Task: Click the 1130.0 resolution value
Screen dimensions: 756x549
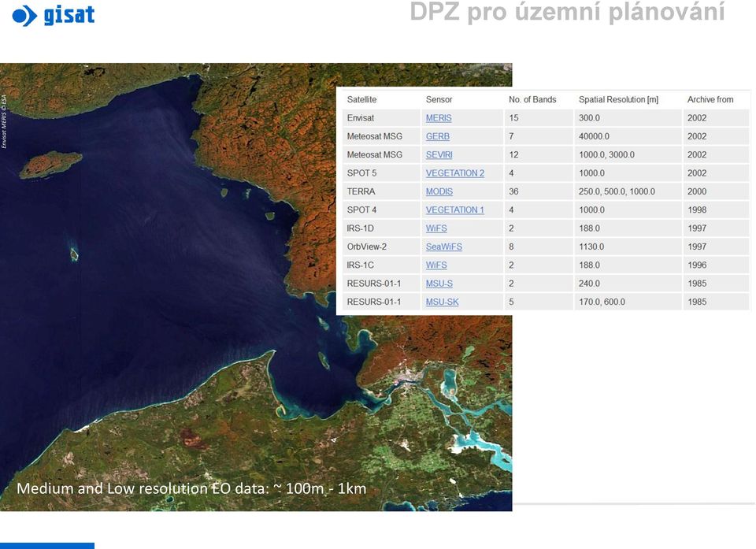Action: point(591,247)
